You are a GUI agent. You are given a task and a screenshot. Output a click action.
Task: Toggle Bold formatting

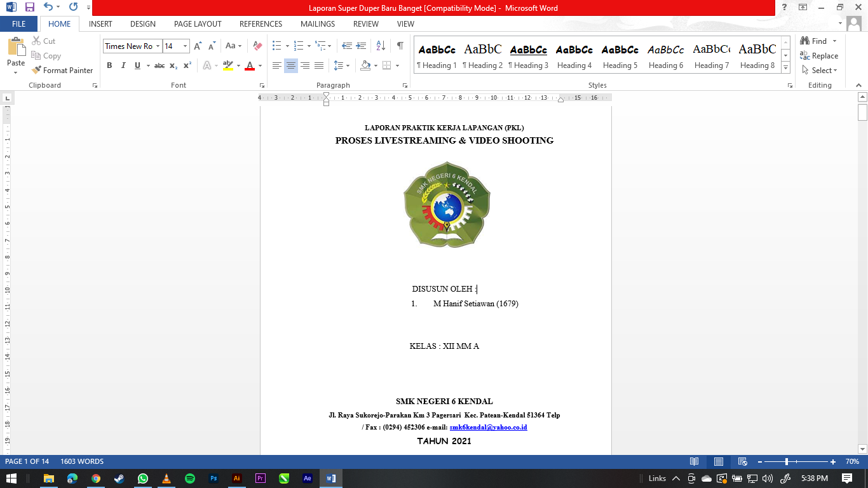[x=109, y=65]
